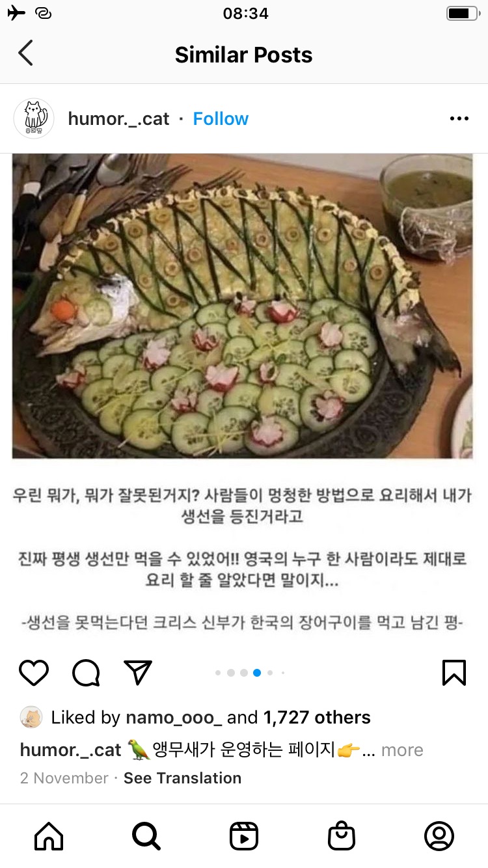Open the Shop bag tab

click(342, 836)
